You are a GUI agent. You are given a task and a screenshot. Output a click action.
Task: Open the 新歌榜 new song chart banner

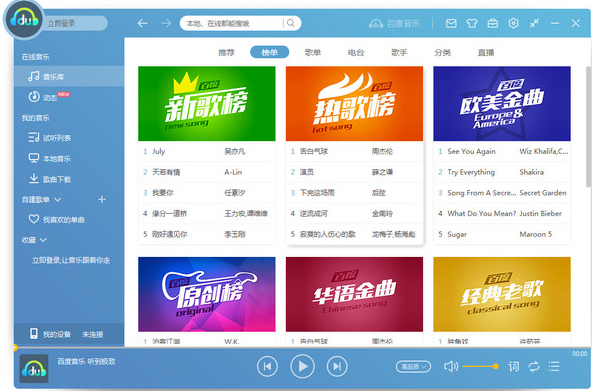[207, 104]
